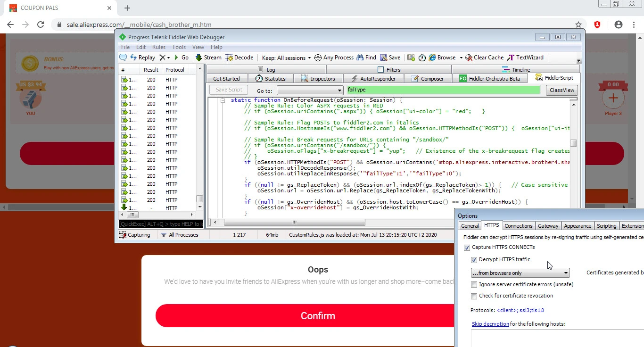Screen dimensions: 644x347
Task: Open a new Chrome tab
Action: pos(127,8)
